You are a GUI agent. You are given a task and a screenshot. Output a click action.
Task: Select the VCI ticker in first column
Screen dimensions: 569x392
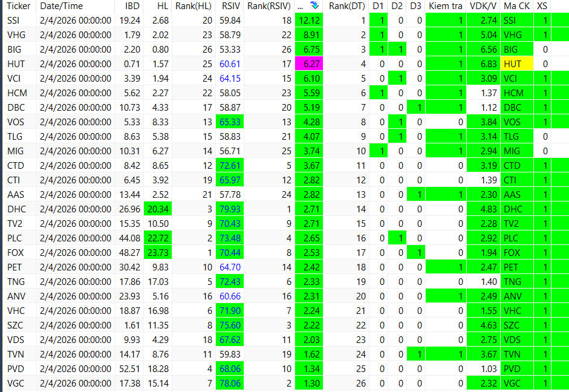(x=14, y=79)
